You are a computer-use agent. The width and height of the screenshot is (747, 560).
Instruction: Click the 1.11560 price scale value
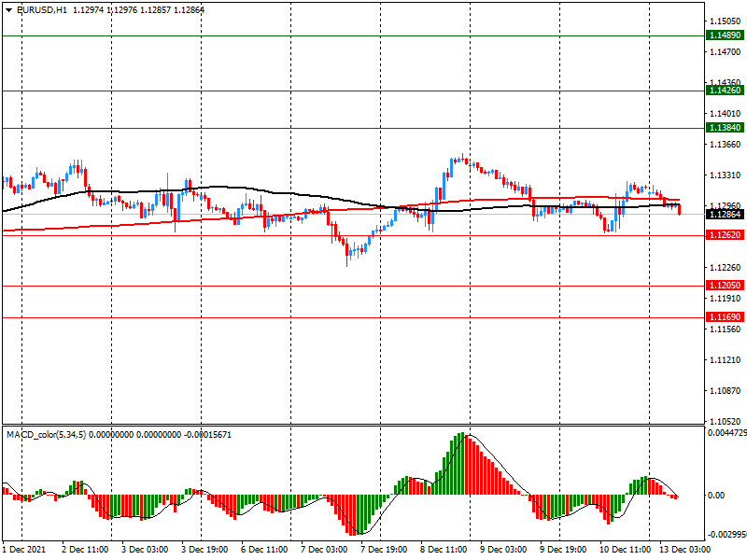(x=726, y=329)
